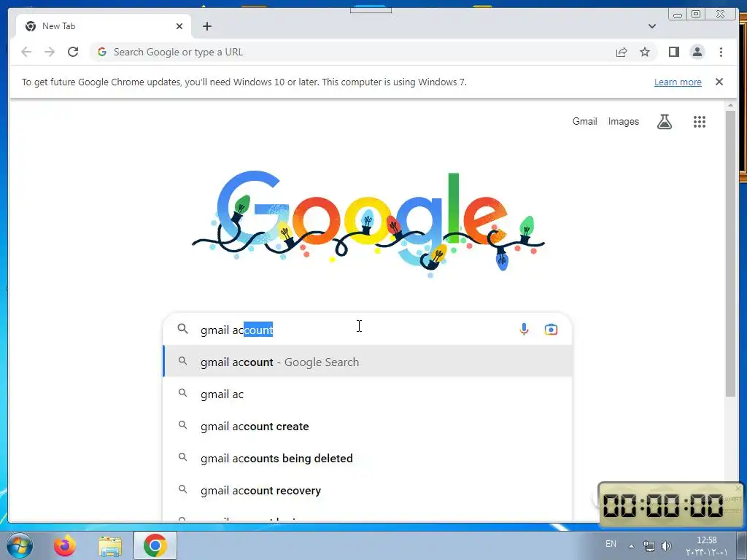Open the Chrome three-dot menu
Screen dimensions: 747x560
click(721, 52)
